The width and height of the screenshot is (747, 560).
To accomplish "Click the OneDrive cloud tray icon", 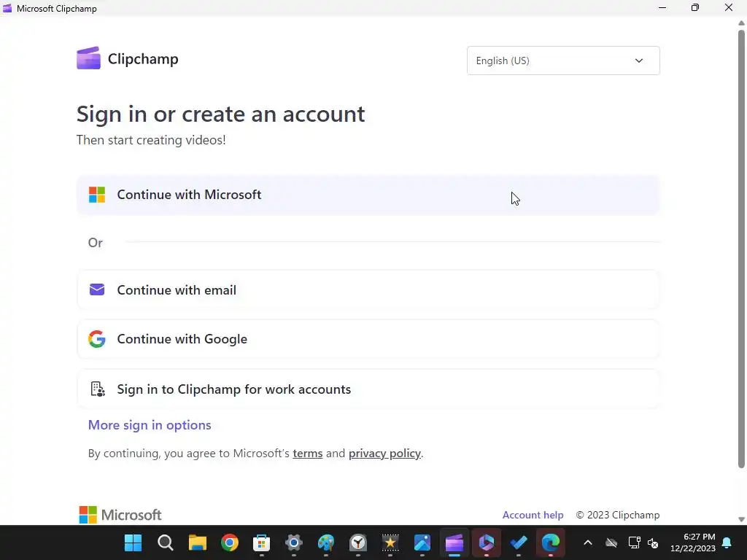I will pyautogui.click(x=611, y=542).
